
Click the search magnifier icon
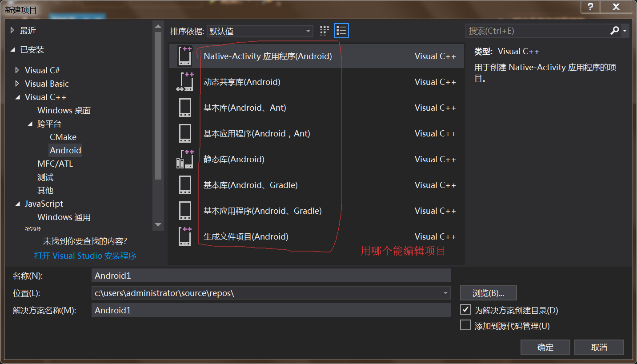615,31
